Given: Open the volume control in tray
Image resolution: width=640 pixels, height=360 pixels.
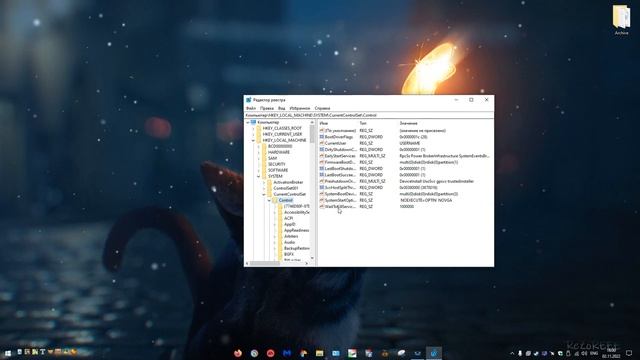Looking at the screenshot, I should (x=584, y=353).
